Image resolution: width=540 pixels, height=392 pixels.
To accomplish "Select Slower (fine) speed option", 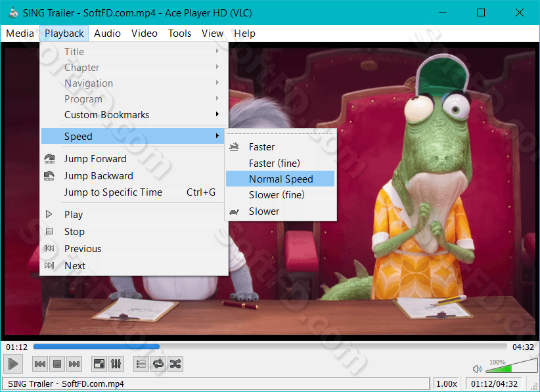I will pos(280,195).
